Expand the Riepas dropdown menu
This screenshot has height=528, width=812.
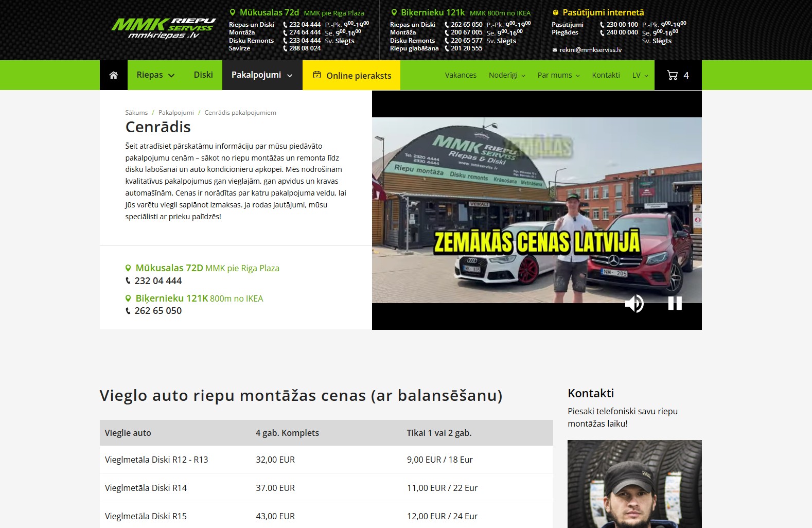pos(155,75)
